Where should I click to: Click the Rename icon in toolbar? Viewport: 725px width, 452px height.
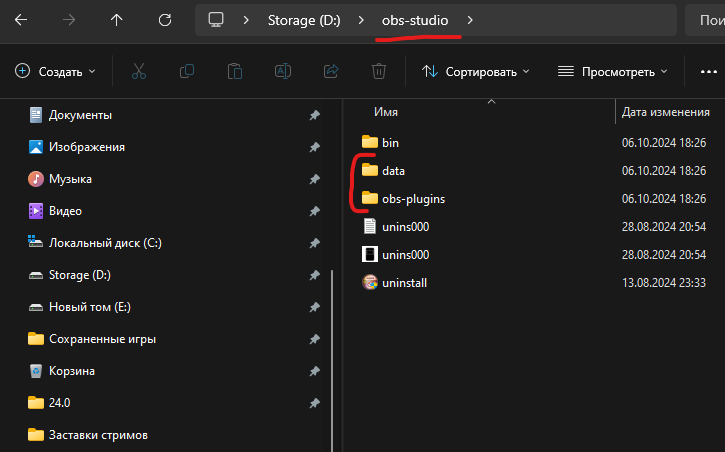(283, 71)
